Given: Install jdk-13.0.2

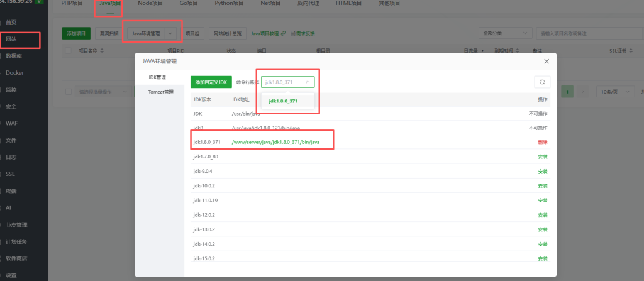Looking at the screenshot, I should (x=543, y=229).
